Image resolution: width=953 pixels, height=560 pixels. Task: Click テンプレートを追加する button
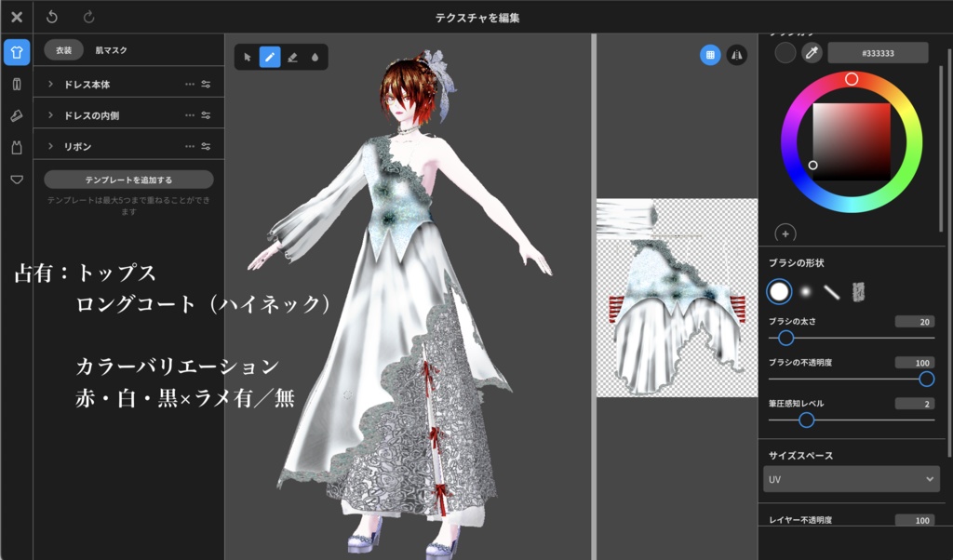pos(128,180)
